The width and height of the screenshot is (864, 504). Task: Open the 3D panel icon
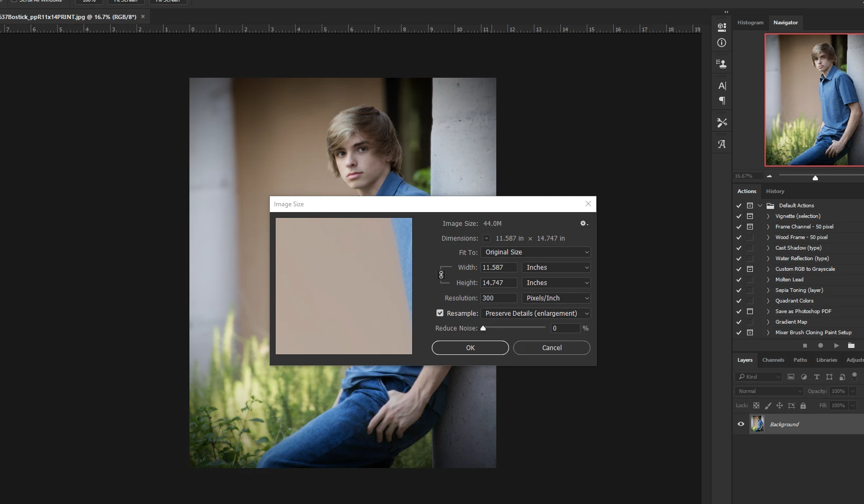tap(722, 27)
